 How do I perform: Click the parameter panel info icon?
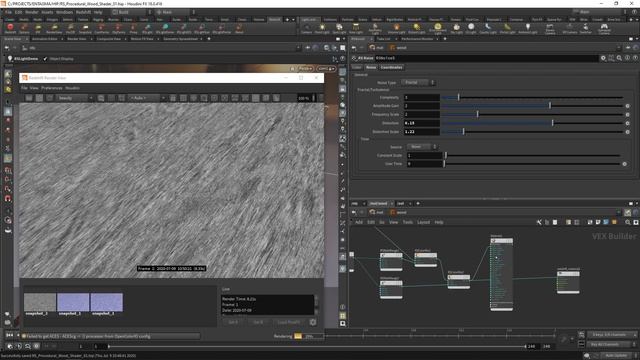627,58
